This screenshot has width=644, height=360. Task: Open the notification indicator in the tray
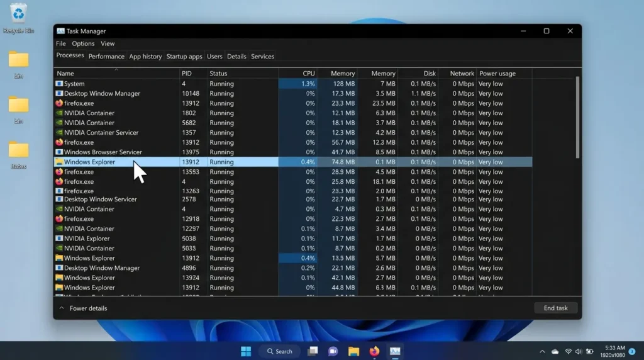[632, 352]
